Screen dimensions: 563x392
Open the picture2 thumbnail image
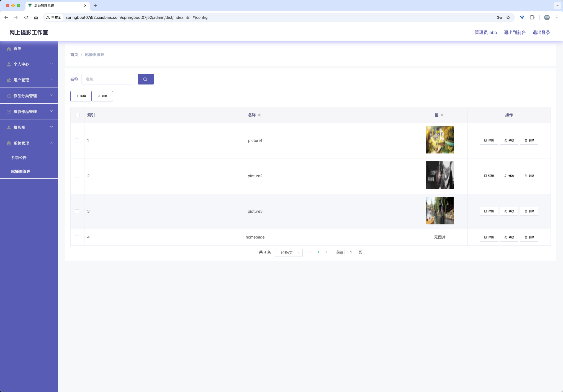click(x=440, y=175)
